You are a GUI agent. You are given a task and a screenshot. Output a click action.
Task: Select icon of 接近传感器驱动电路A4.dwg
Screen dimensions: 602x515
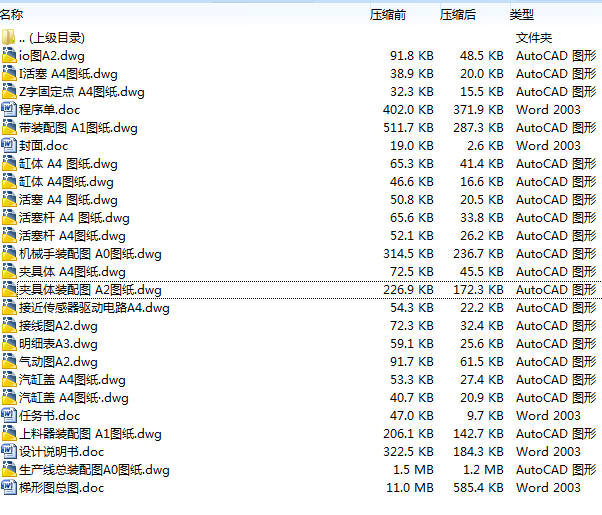click(9, 308)
